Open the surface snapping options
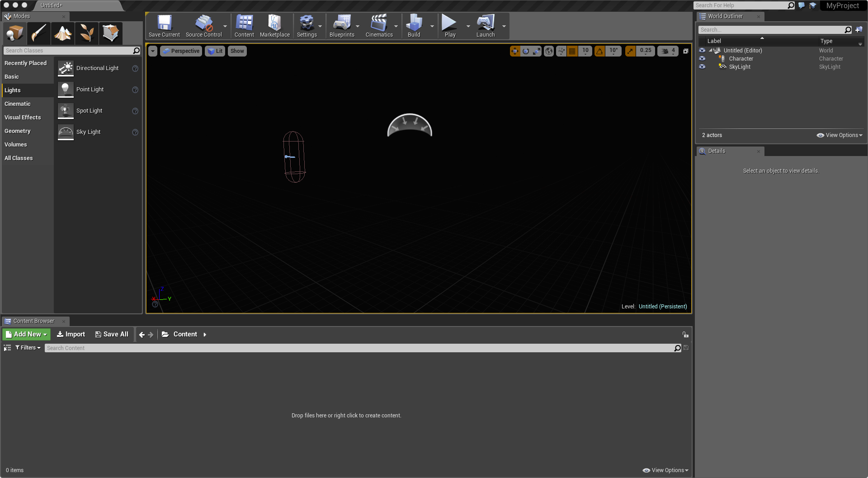This screenshot has width=868, height=478. tap(561, 51)
